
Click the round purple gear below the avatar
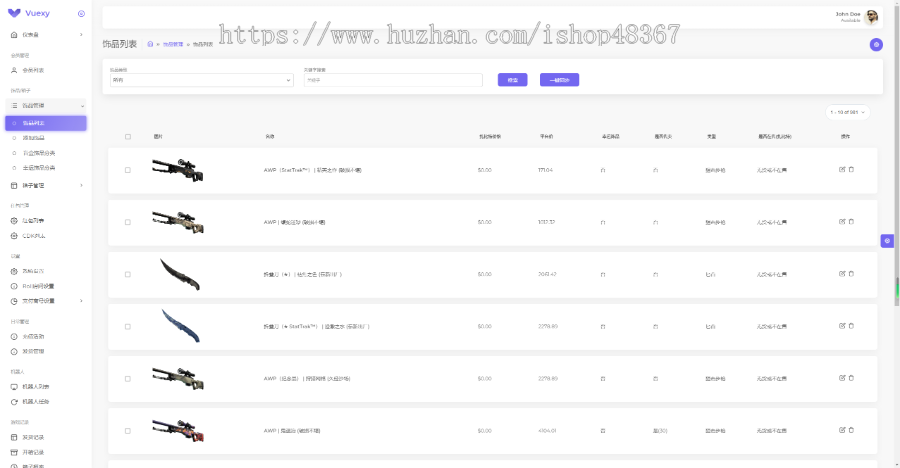(x=876, y=44)
